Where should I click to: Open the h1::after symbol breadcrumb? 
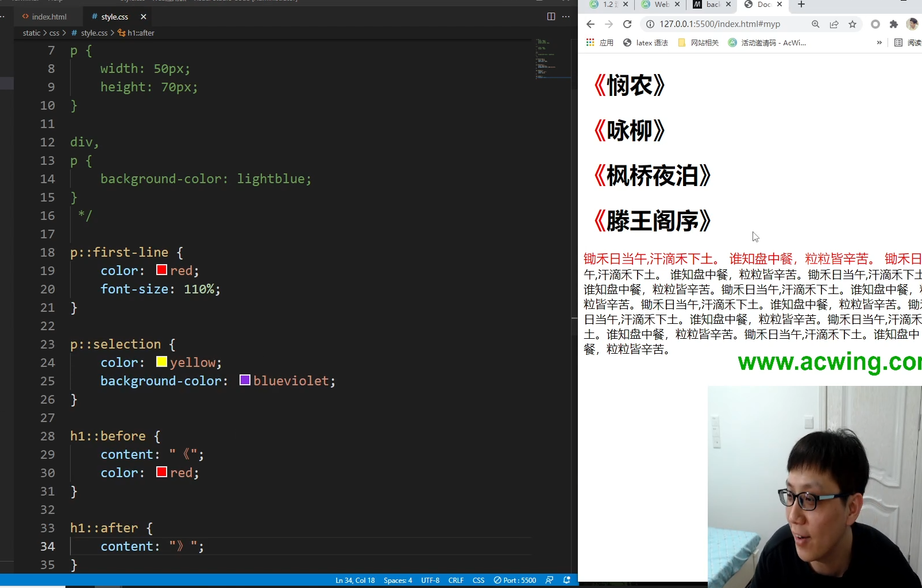pyautogui.click(x=136, y=33)
